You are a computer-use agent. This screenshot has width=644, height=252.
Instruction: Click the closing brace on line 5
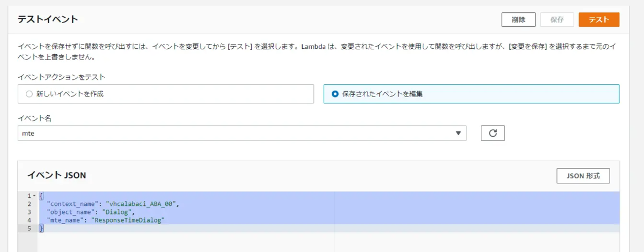coord(41,228)
